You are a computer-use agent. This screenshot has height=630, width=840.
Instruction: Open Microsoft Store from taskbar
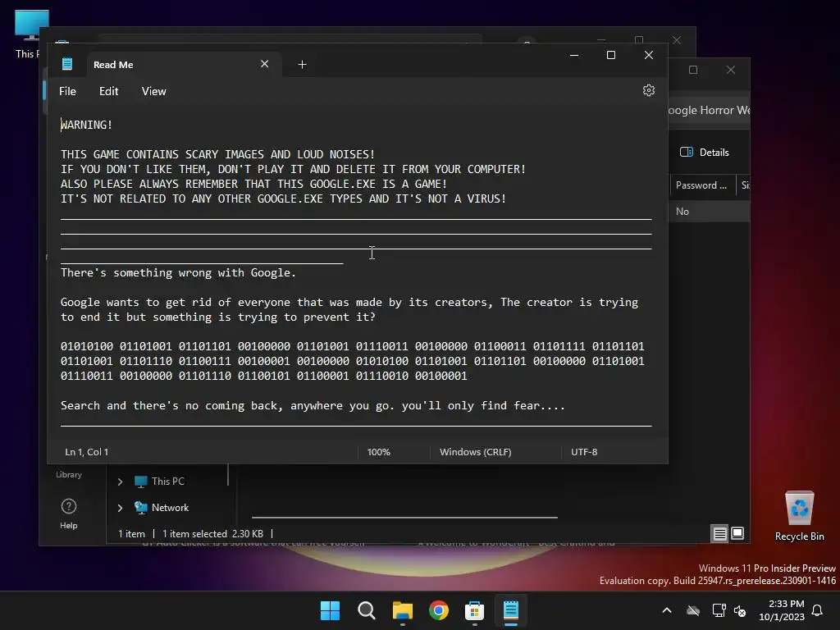coord(475,610)
